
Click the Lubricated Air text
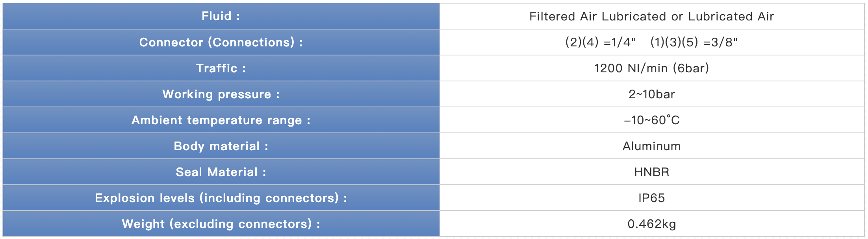click(x=731, y=16)
